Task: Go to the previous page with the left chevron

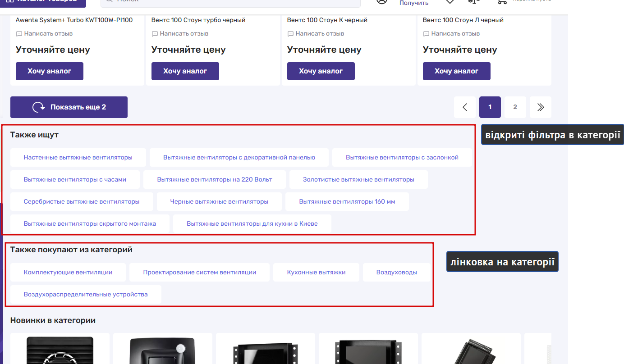Action: (x=465, y=107)
